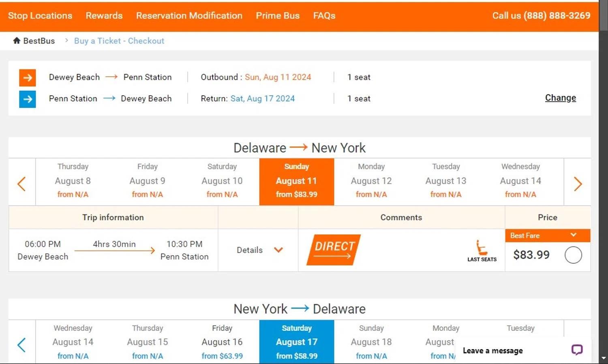Select return Saturday August 17 tab
The image size is (608, 364).
[297, 342]
